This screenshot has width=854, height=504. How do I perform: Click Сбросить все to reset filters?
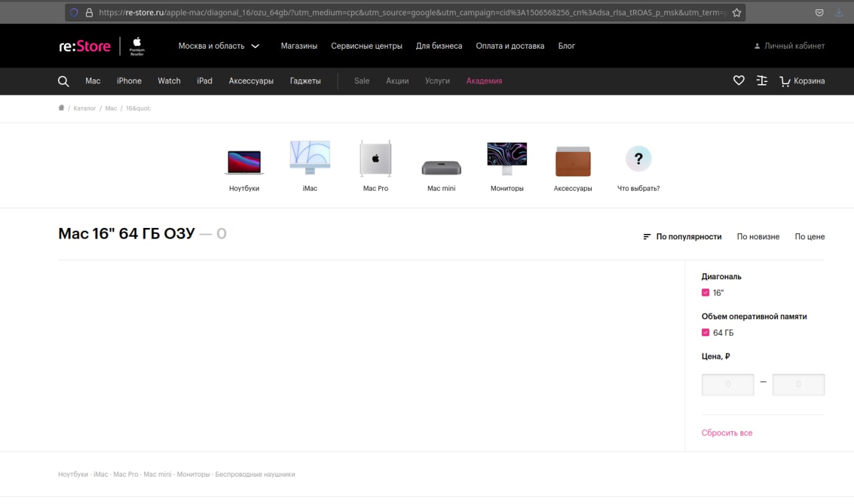pos(727,433)
